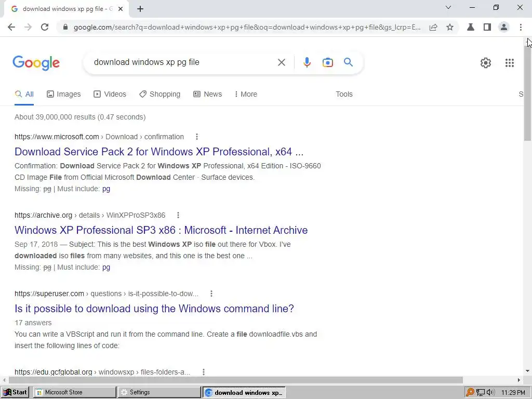Screen dimensions: 532x399
Task: Switch to Microsoft Store in the taskbar
Action: (x=75, y=392)
